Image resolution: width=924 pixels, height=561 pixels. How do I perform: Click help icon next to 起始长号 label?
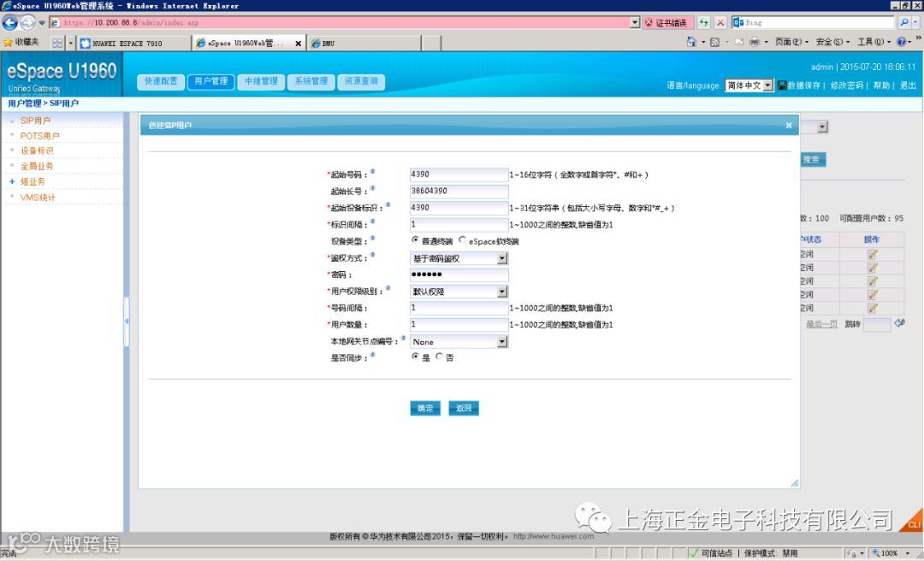[372, 188]
